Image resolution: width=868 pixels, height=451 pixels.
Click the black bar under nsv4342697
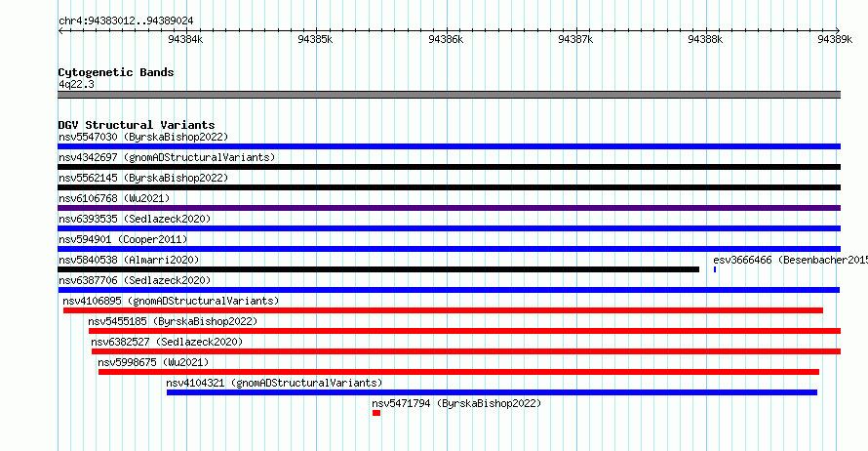[x=449, y=167]
